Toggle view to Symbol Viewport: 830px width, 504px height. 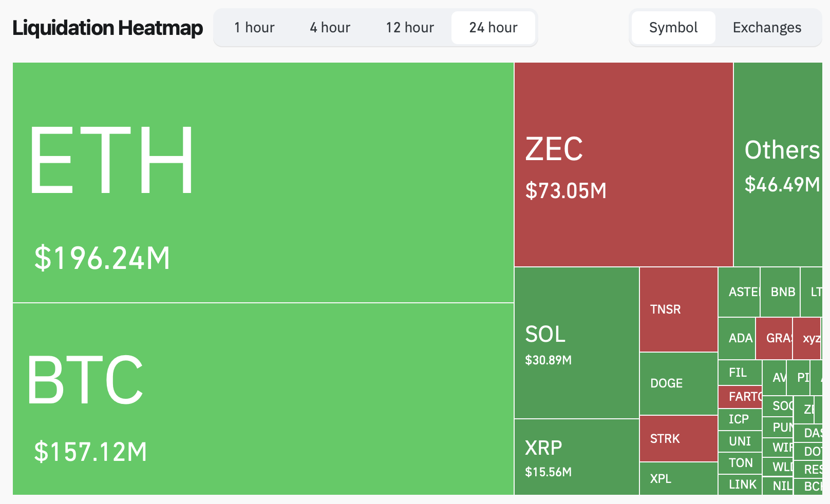pyautogui.click(x=673, y=28)
